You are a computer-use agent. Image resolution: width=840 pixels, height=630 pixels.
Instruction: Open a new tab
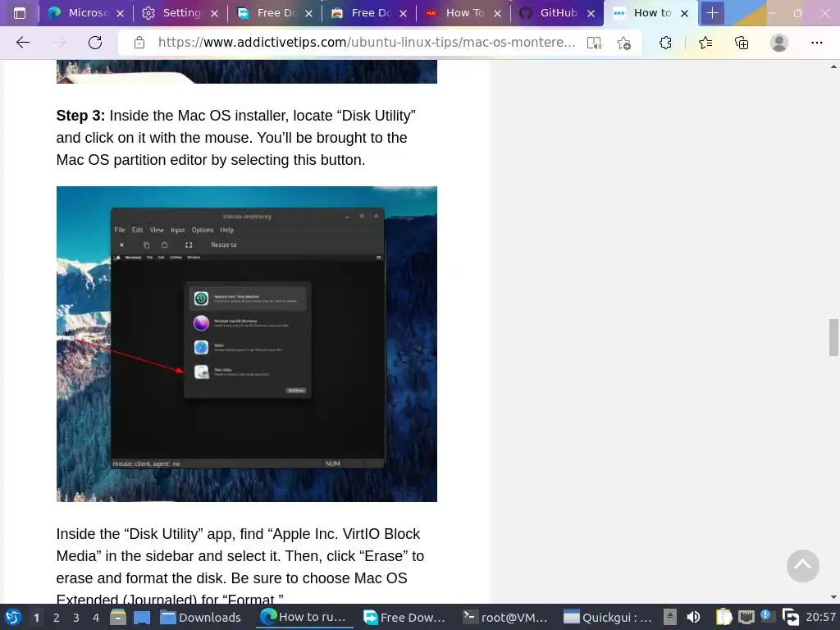coord(712,13)
